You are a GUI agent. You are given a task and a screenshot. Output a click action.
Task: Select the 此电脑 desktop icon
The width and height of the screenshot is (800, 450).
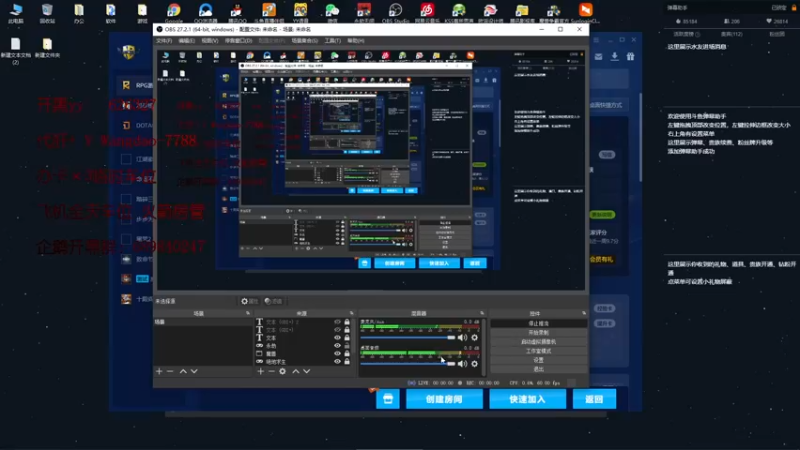click(16, 13)
